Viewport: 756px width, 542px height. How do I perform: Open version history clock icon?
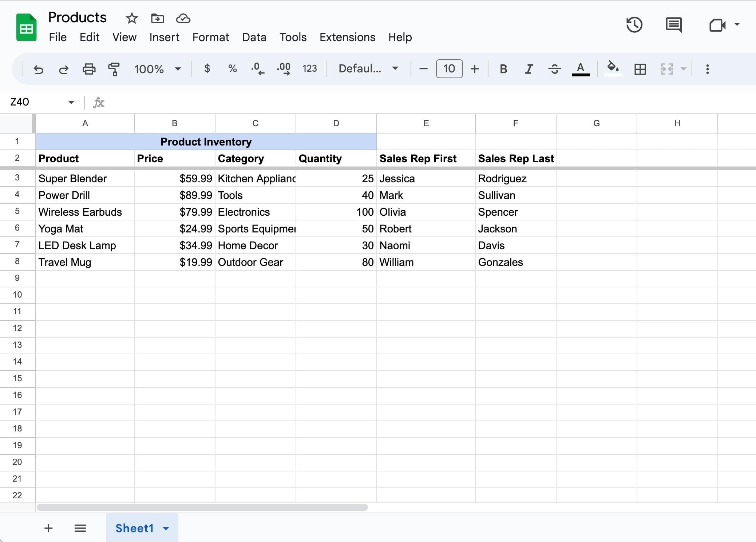click(x=634, y=25)
